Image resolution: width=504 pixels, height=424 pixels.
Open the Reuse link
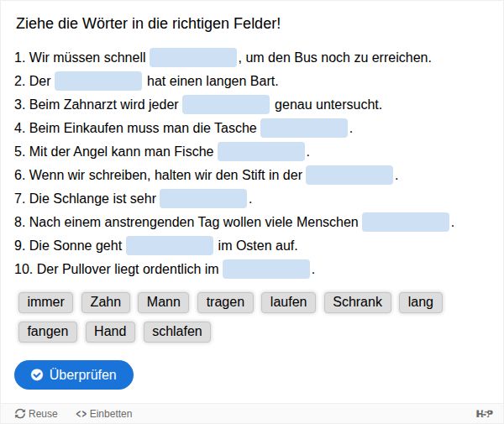click(37, 414)
